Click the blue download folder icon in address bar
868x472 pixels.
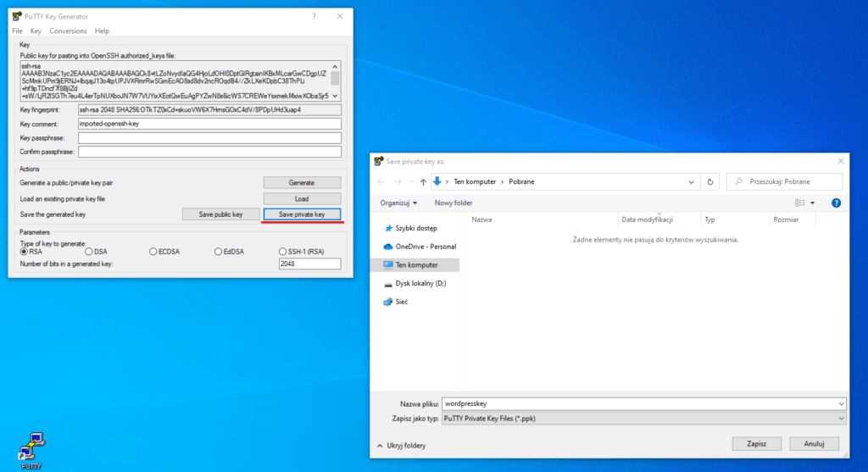(x=437, y=181)
